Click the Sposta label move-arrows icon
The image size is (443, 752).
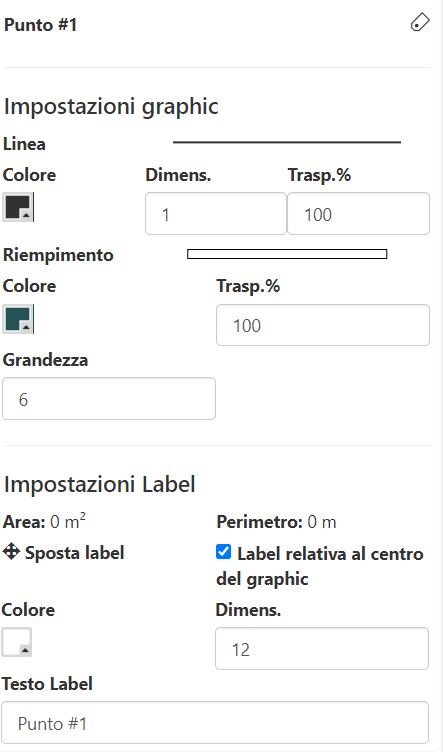tap(11, 552)
